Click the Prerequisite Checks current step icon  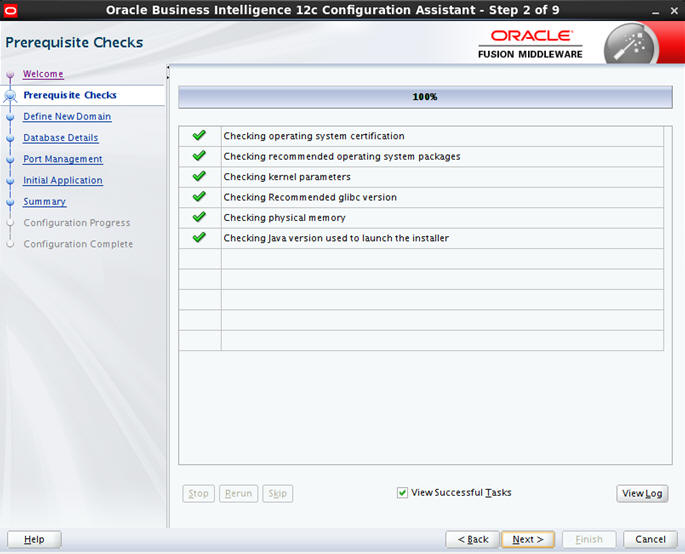(x=10, y=96)
